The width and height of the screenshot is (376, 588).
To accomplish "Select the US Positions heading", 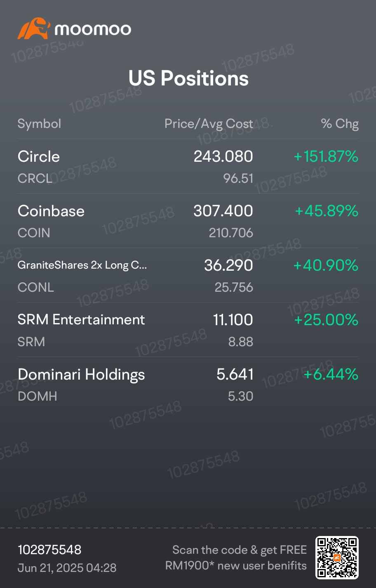I will (x=188, y=78).
